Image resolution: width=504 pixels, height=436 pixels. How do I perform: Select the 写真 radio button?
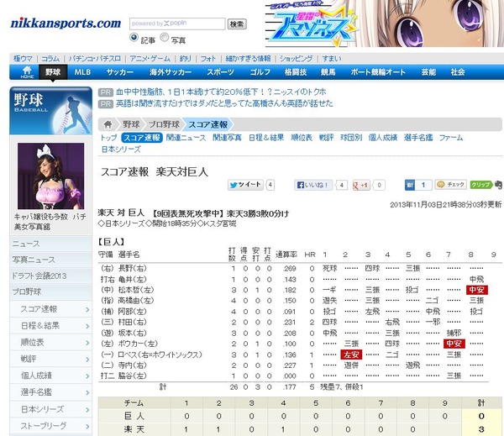(x=165, y=37)
